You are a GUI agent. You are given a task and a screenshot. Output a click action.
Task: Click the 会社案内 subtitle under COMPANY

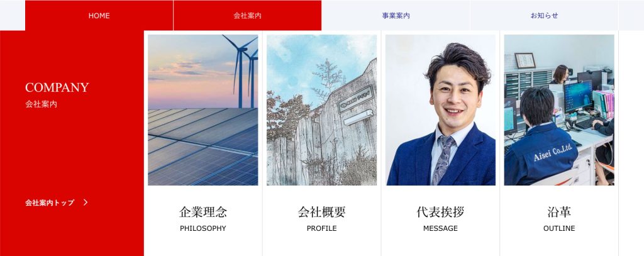click(41, 104)
